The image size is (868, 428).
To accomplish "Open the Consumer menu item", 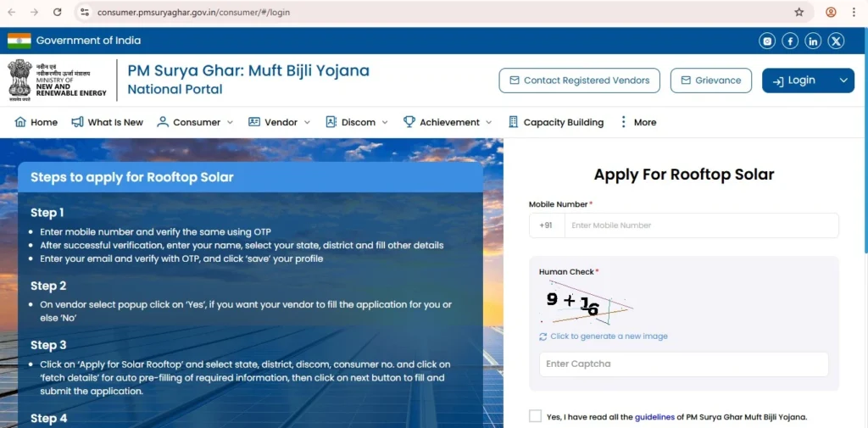I will [x=195, y=122].
